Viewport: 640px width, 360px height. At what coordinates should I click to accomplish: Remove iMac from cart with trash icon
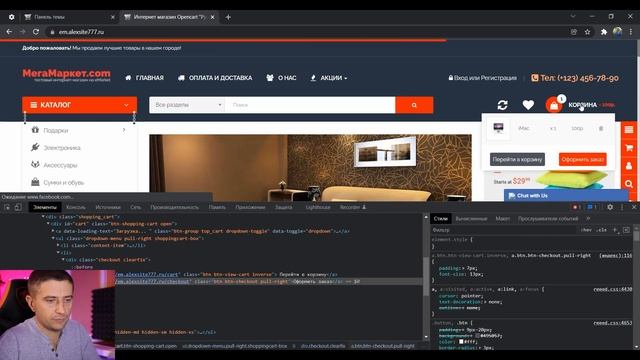coord(601,128)
